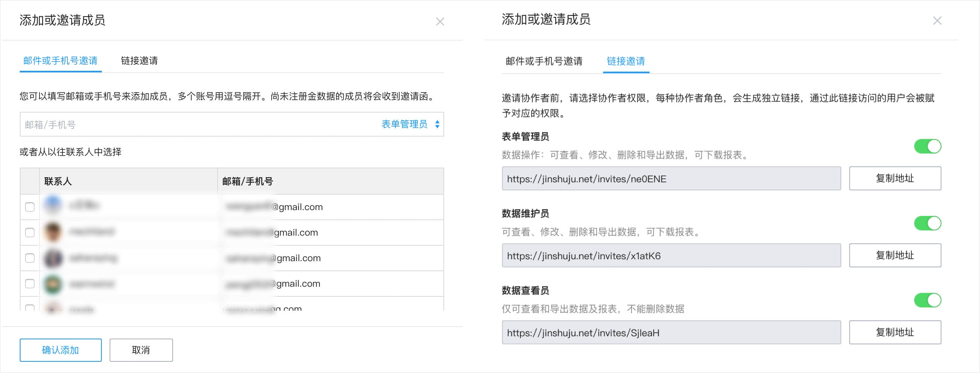Screen dimensions: 980x373
Task: Copy the 数据维护员 invite link address
Action: coord(894,255)
